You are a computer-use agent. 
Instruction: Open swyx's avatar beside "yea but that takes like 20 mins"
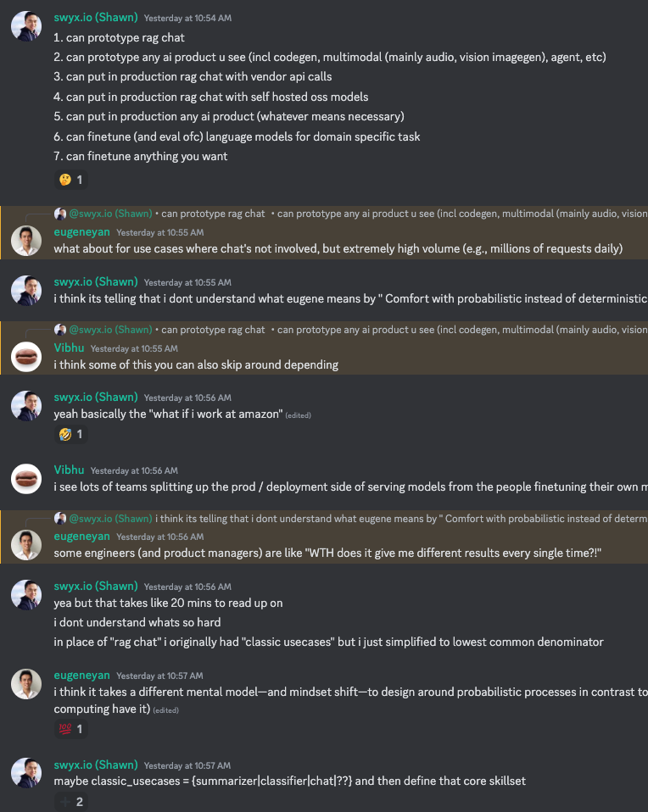[26, 595]
